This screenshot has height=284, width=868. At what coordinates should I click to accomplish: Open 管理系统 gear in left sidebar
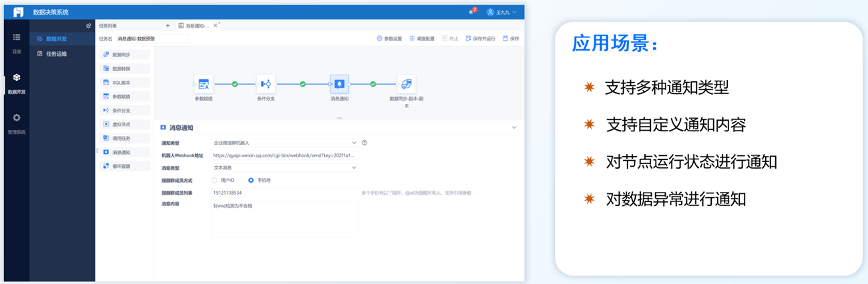(x=17, y=122)
